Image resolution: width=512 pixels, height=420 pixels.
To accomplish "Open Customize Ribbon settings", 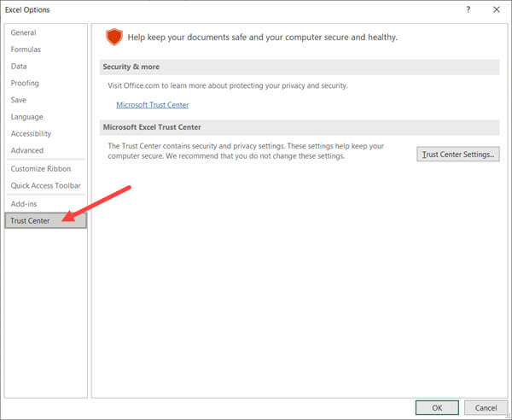I will click(40, 169).
